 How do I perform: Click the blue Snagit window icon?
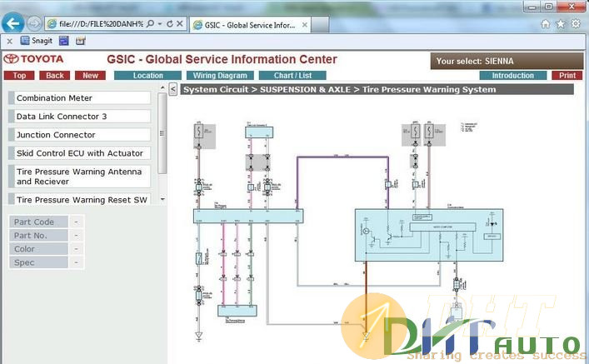pos(64,41)
